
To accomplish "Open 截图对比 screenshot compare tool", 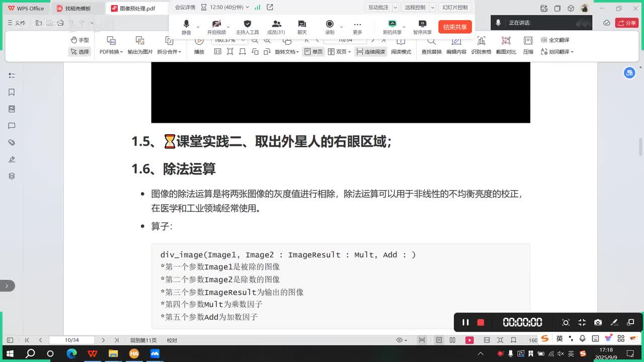I will click(x=506, y=45).
